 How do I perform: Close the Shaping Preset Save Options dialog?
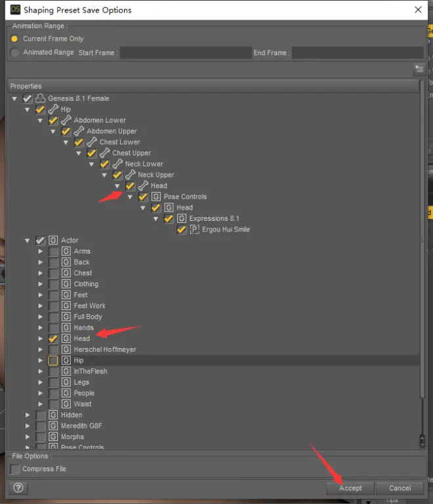(x=418, y=10)
